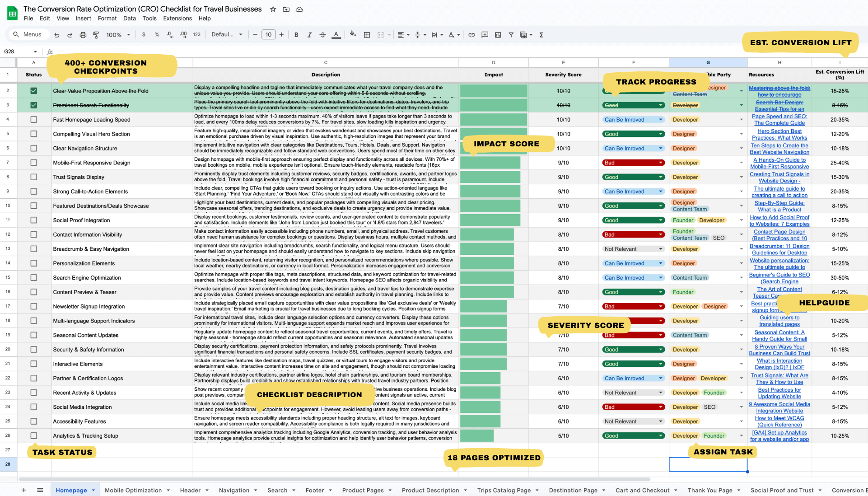This screenshot has width=868, height=496.
Task: Switch to the Mobile Optimization sheet tab
Action: tap(133, 490)
